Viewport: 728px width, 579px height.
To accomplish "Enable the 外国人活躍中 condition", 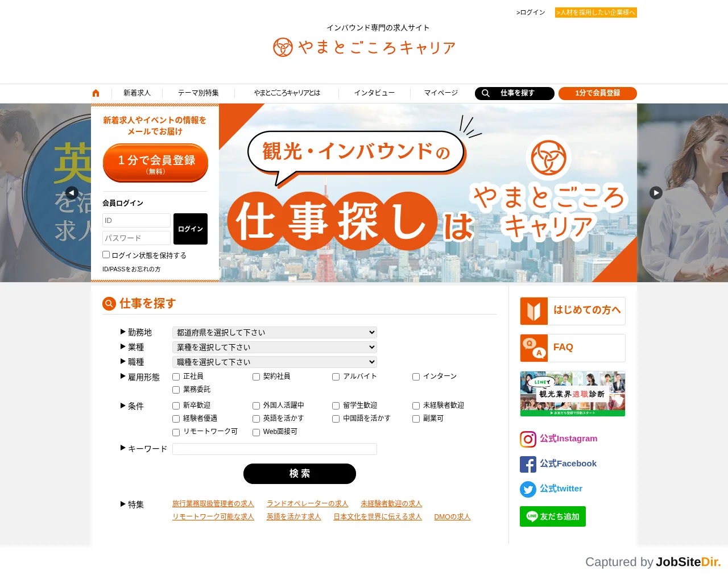I will point(256,406).
